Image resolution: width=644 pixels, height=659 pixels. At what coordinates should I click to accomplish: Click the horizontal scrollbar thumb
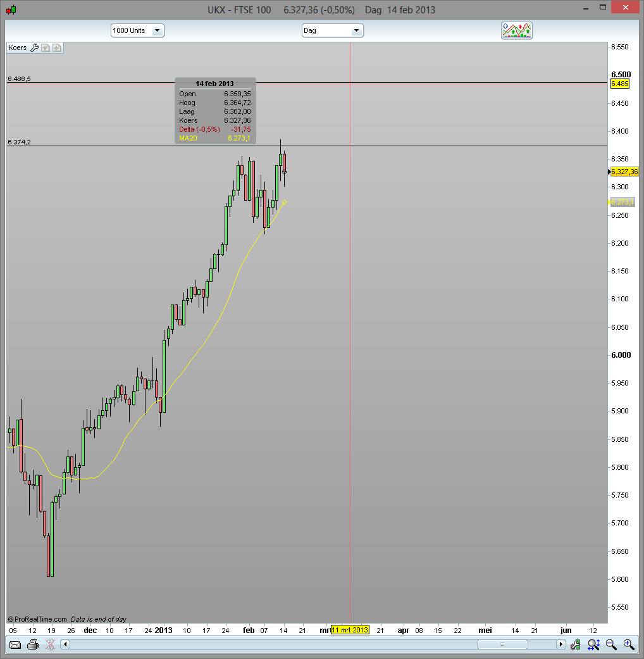[502, 644]
